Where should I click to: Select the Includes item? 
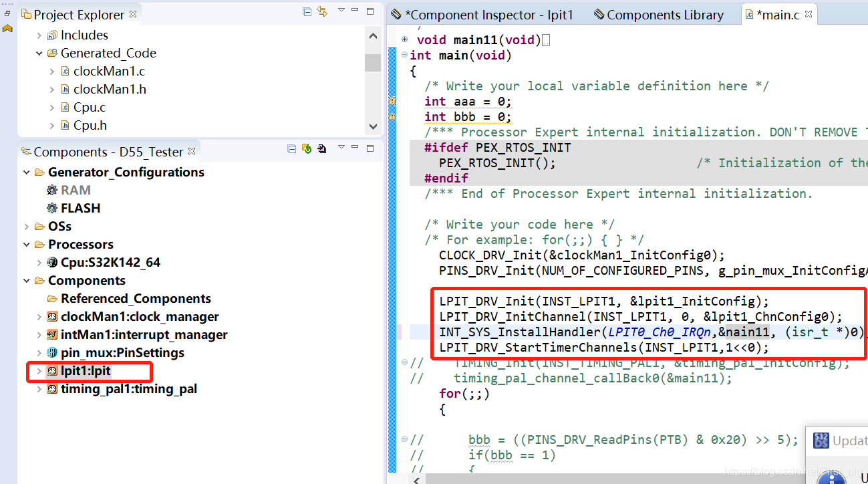(84, 35)
